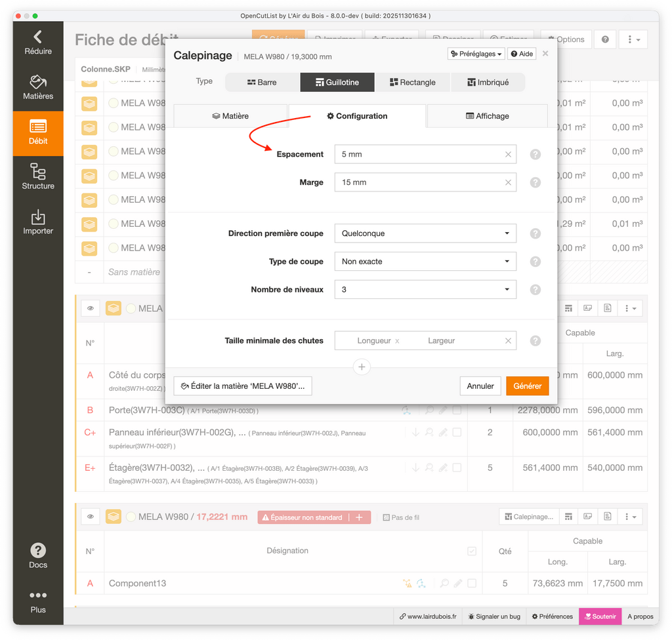Toggle eye visibility for MELA W980 17,2221 group

point(91,517)
